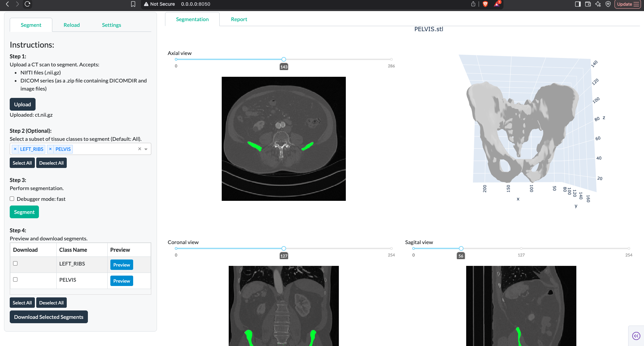Click the share icon in the address bar
The height and width of the screenshot is (346, 644).
[x=473, y=4]
